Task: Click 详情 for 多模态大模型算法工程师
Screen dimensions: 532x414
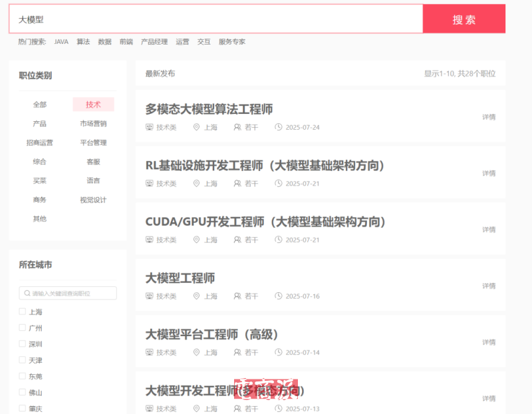Action: coord(489,117)
